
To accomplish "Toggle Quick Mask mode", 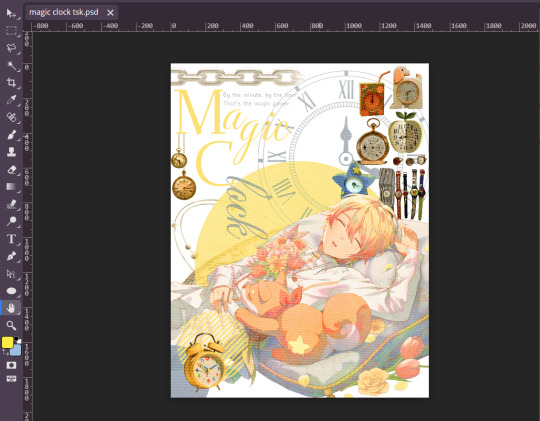I will (x=11, y=365).
